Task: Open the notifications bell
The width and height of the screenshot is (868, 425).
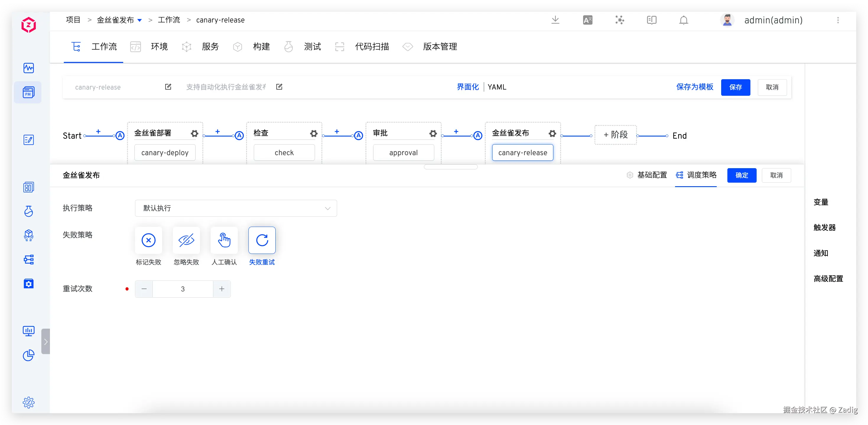Action: point(684,20)
